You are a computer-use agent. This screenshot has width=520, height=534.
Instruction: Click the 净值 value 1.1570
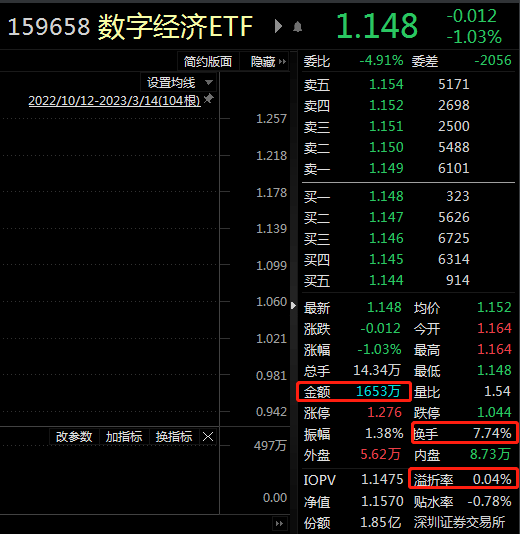[382, 501]
